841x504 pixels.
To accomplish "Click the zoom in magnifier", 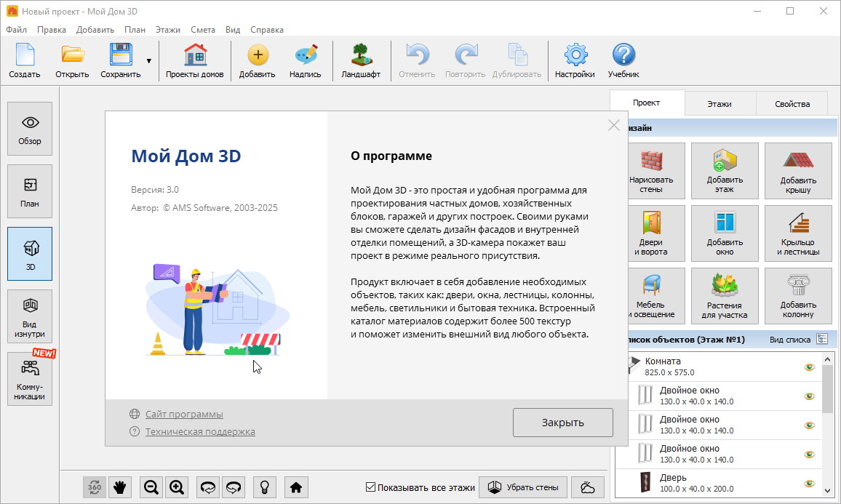I will [x=177, y=487].
